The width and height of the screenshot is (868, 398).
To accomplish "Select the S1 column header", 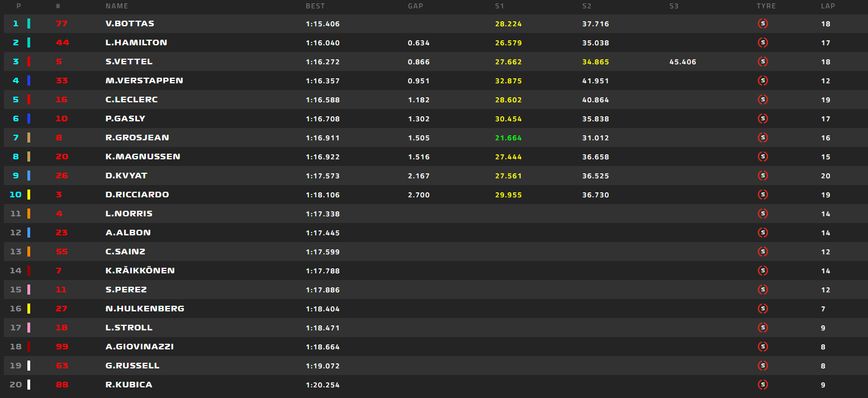I will [x=500, y=6].
